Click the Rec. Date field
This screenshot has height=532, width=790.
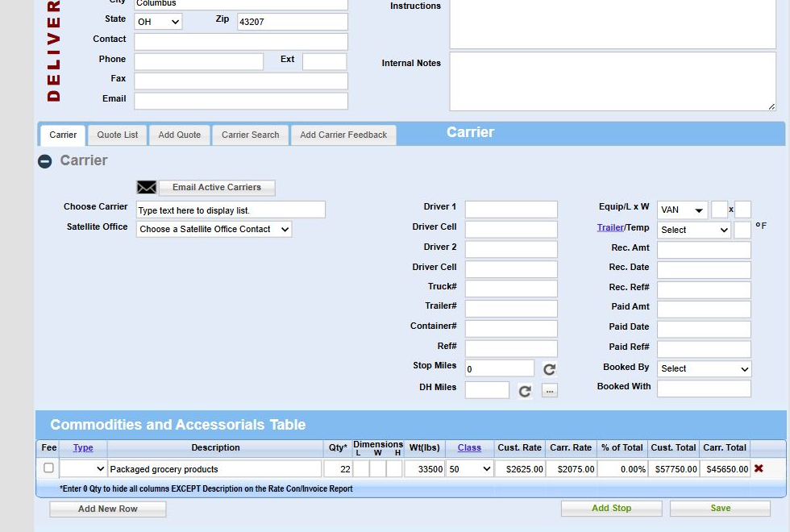coord(704,270)
